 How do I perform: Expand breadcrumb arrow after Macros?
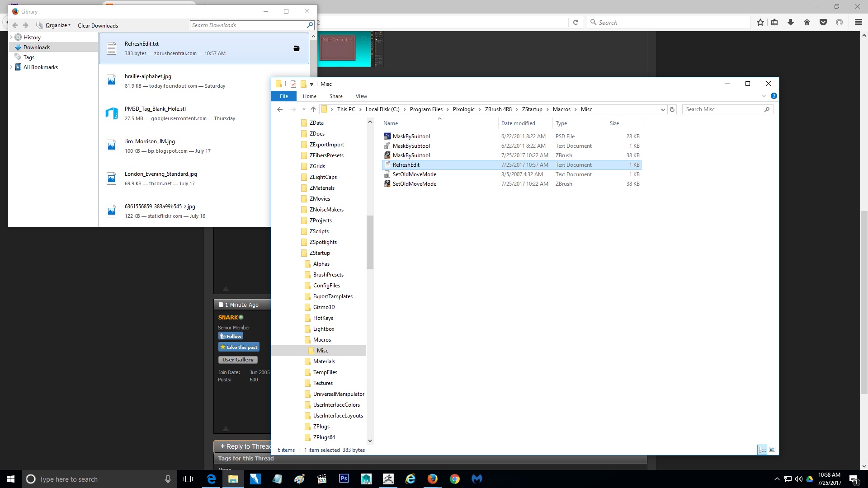(576, 109)
